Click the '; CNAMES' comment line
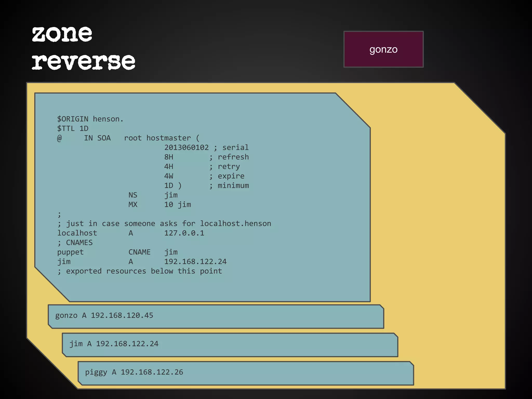Screen dimensions: 532x399 75,243
